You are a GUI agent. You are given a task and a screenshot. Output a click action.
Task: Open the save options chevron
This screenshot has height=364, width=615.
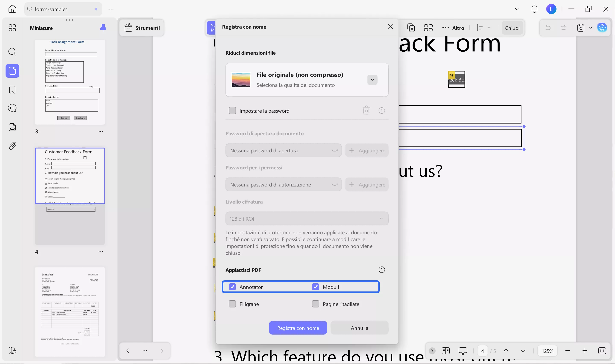pyautogui.click(x=591, y=28)
